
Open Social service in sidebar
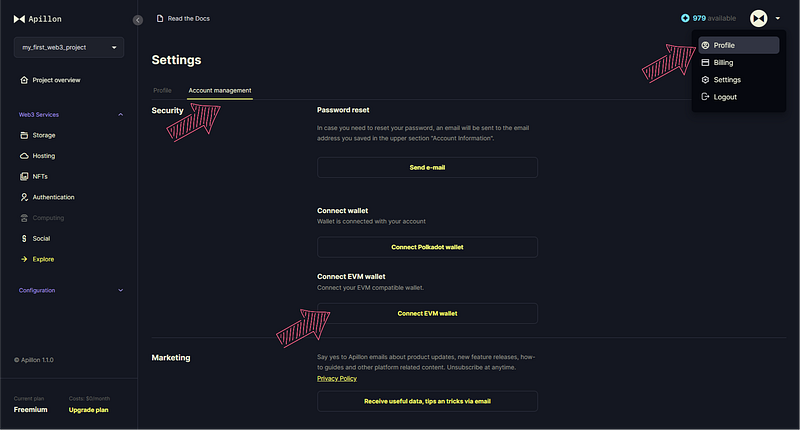(35, 238)
